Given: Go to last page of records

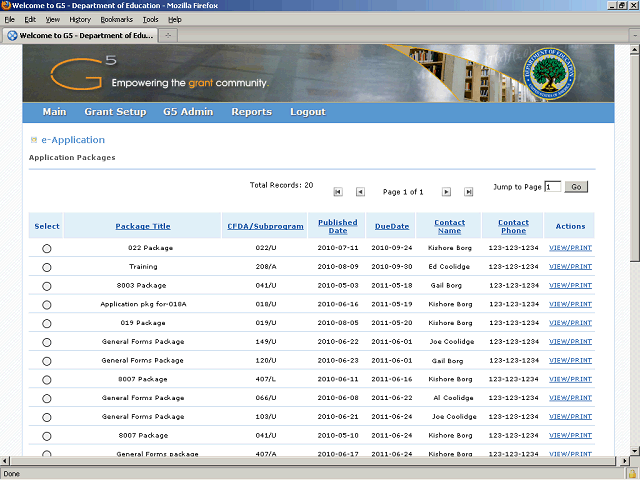Looking at the screenshot, I should point(467,192).
